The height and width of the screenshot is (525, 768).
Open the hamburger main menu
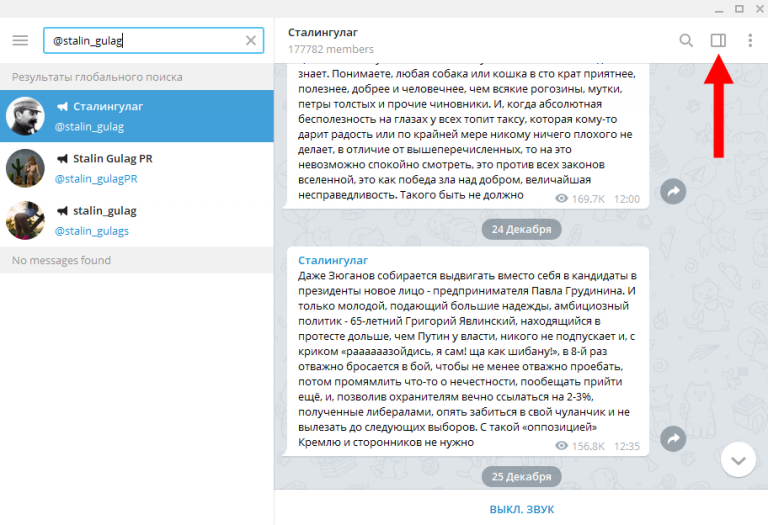click(x=20, y=40)
